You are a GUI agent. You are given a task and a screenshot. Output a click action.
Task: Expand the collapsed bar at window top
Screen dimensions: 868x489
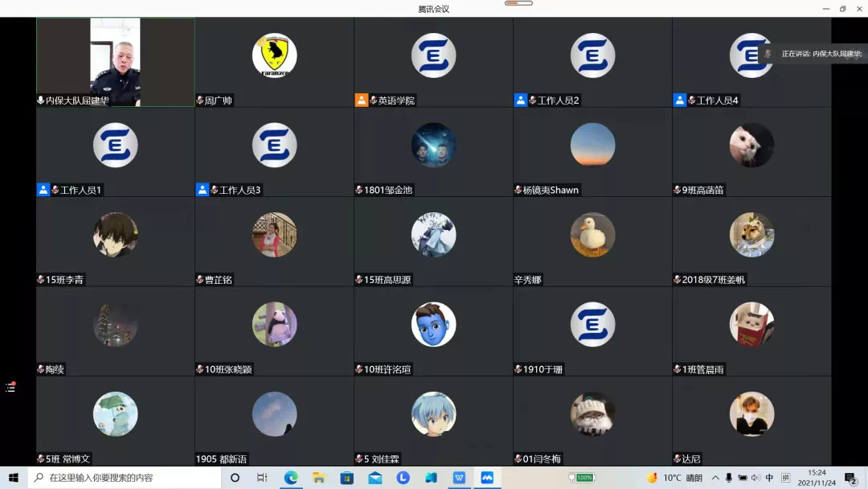click(x=518, y=3)
